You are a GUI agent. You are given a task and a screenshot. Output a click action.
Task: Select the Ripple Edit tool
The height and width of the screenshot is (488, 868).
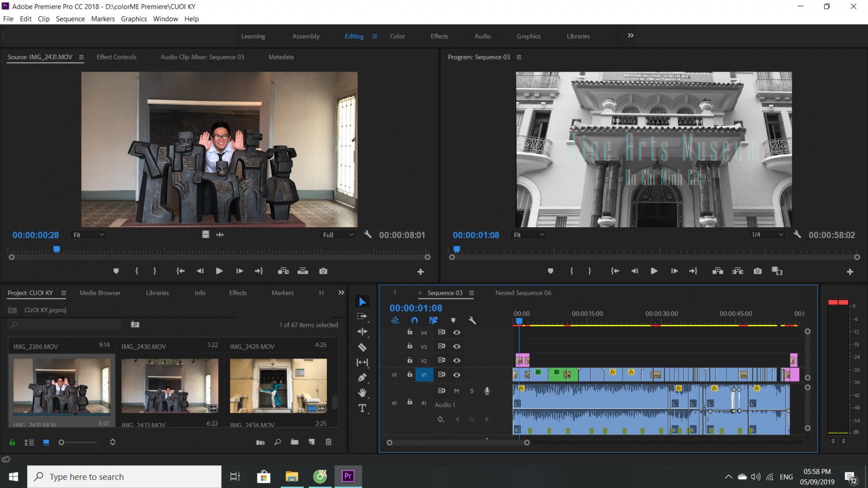[362, 331]
